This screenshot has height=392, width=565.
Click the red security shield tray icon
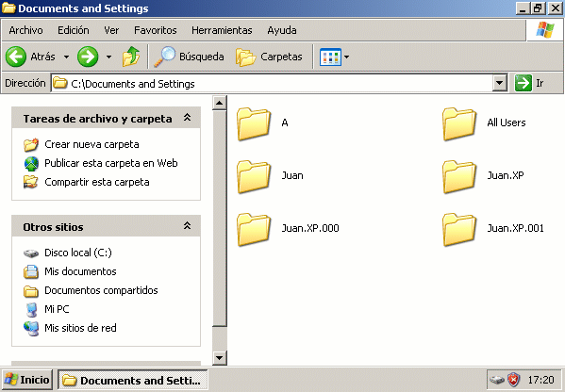point(513,380)
